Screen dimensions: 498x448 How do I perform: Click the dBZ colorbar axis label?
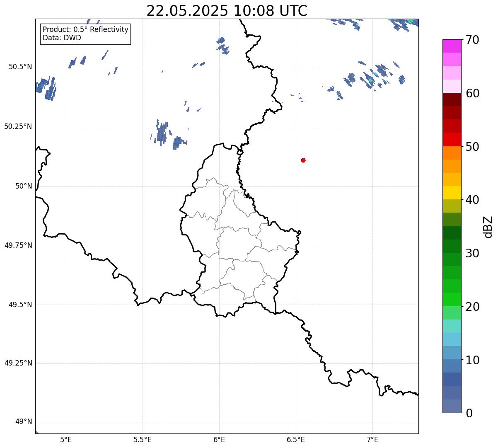[488, 227]
